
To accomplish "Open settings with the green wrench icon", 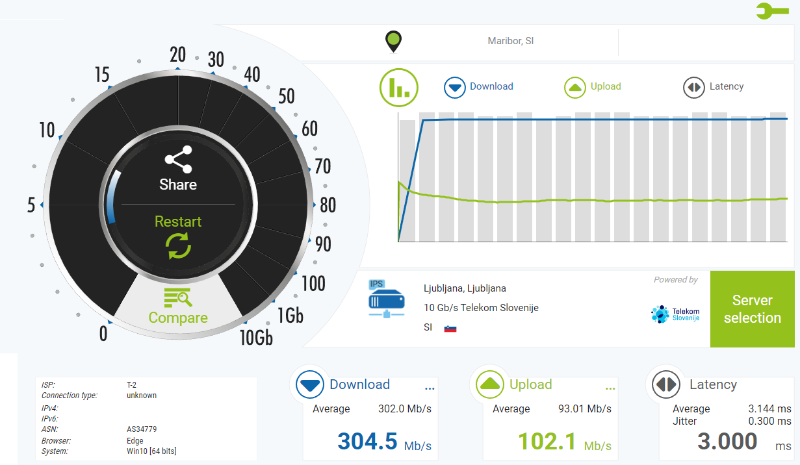I will (775, 12).
